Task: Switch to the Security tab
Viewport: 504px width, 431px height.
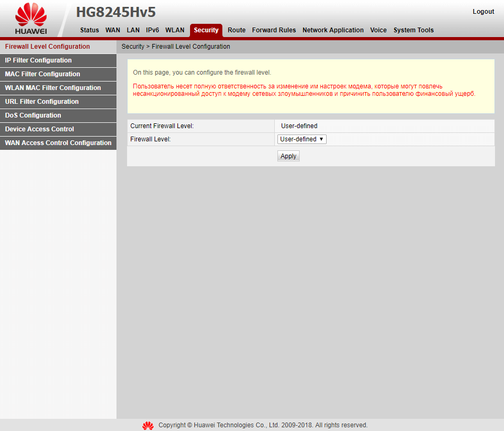Action: coord(206,30)
